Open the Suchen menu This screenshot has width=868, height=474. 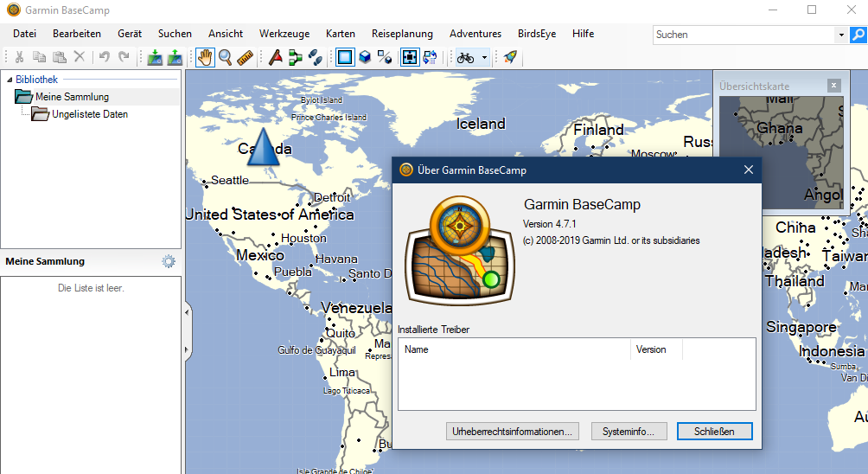[175, 34]
